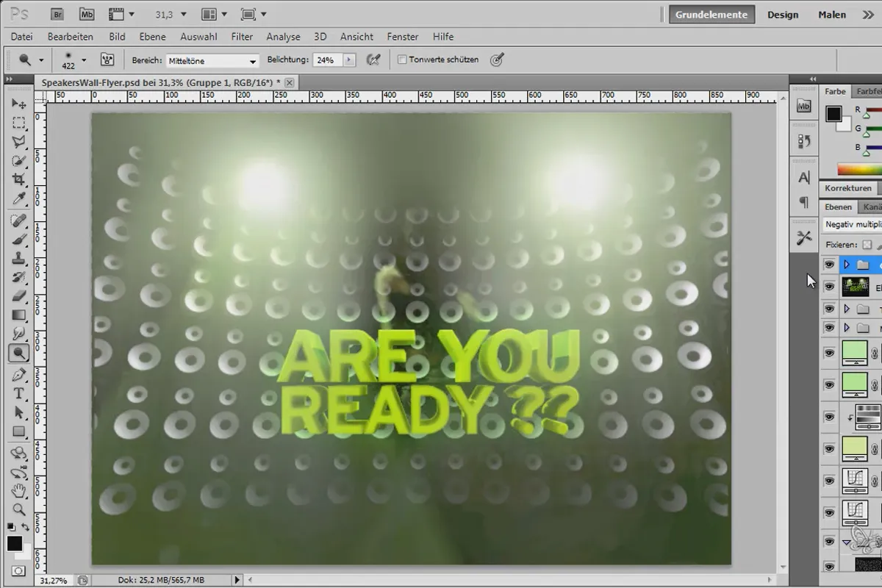
Task: Hide the clipped gradient map layer
Action: (830, 417)
